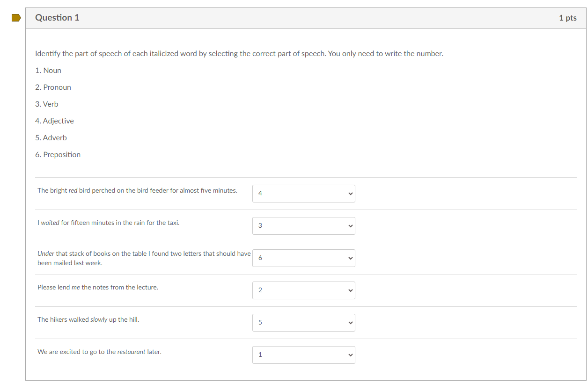Flag Question 1 for review
The width and height of the screenshot is (588, 383).
(x=16, y=18)
